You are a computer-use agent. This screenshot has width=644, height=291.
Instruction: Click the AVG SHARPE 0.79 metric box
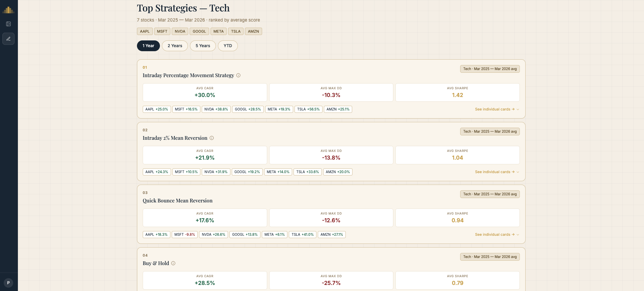457,280
